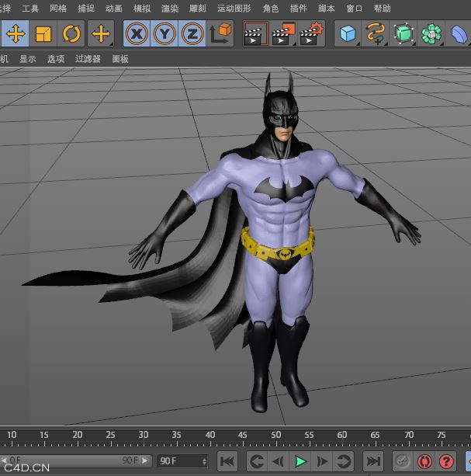Select the Rotate tool
The image size is (471, 476).
(71, 33)
